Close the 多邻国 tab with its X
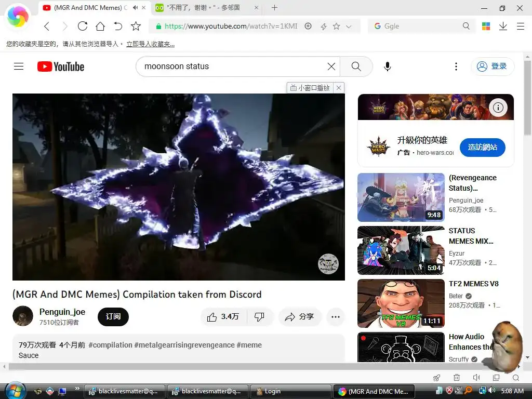 pyautogui.click(x=256, y=7)
